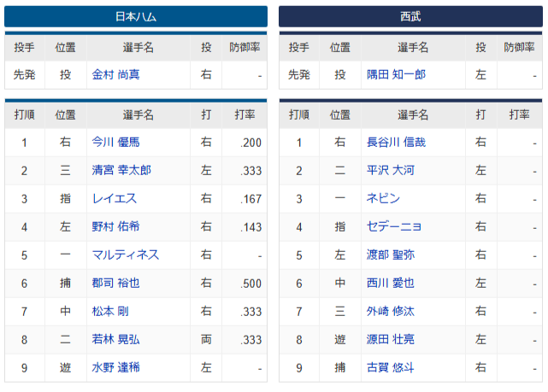Click マルティネス player name
The height and width of the screenshot is (392, 548).
[x=126, y=255]
